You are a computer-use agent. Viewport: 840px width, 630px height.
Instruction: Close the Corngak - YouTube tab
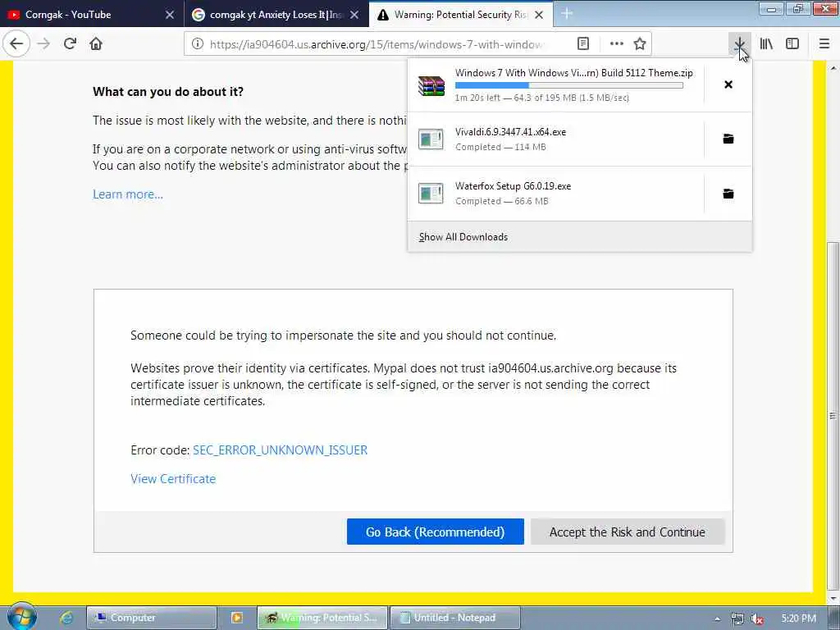click(170, 15)
